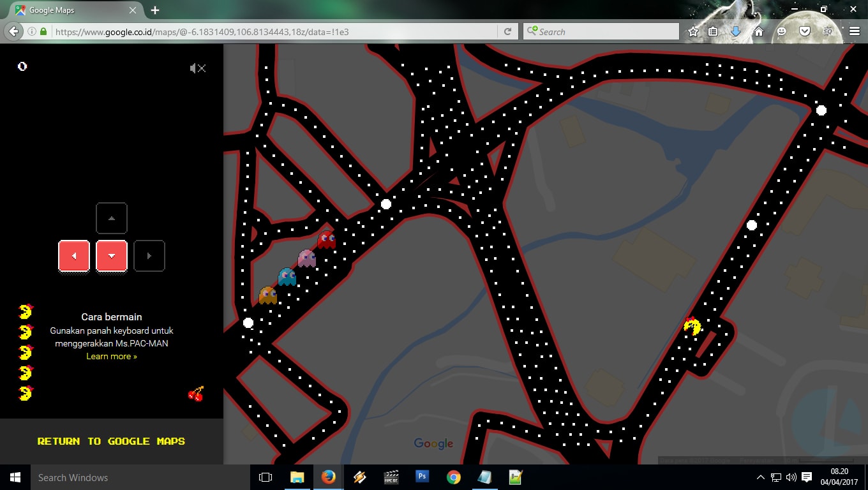This screenshot has height=490, width=868.
Task: Click the bottom Ms. PAC-MAN life icon
Action: (26, 393)
